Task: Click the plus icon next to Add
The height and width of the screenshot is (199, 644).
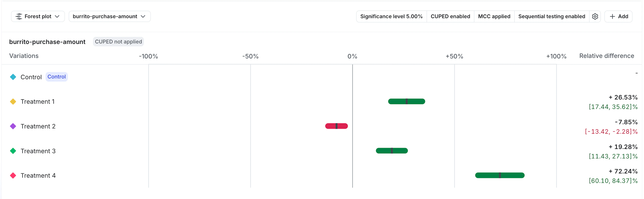Action: click(612, 16)
